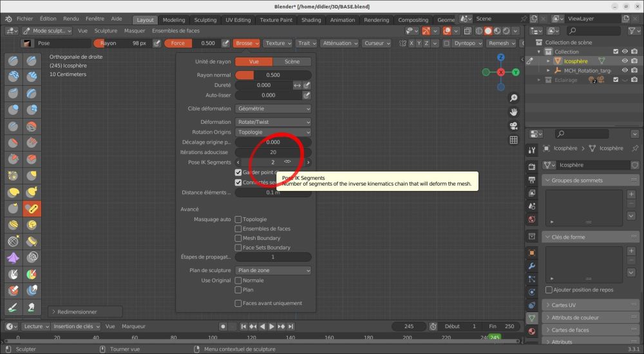The image size is (644, 354).
Task: Select the active Pose brush tool icon
Action: click(32, 208)
